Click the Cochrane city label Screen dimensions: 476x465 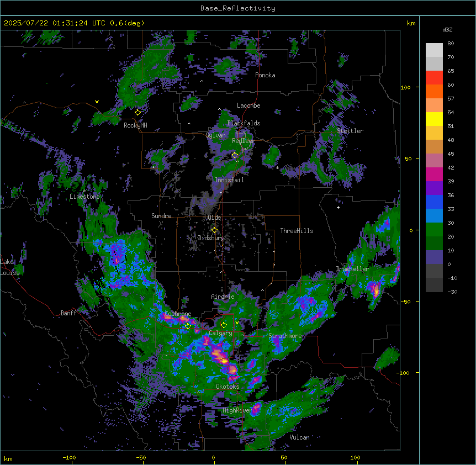click(178, 314)
